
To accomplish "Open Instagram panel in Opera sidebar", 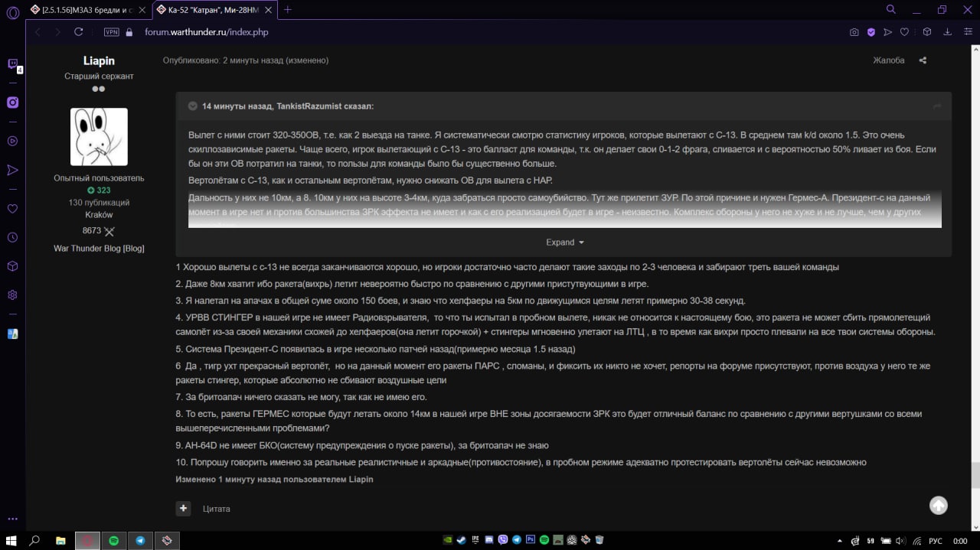I will (12, 103).
